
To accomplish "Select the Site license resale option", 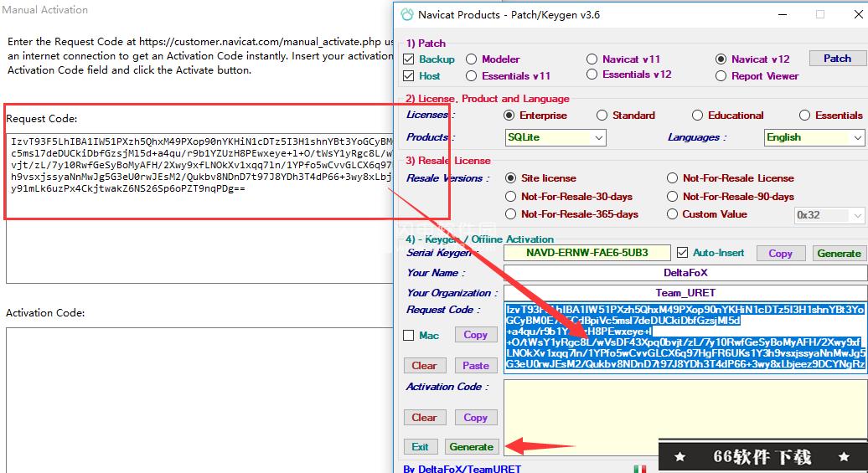I will pyautogui.click(x=510, y=178).
